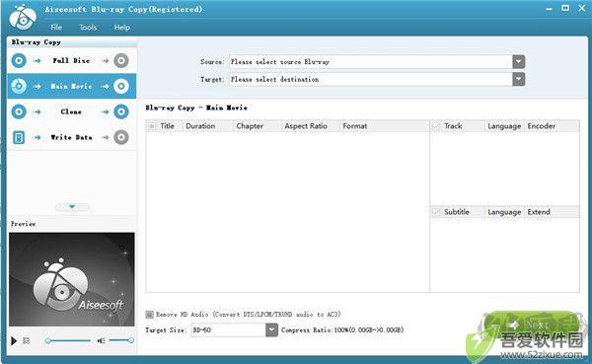Sort by Duration column header
The image size is (592, 364).
pyautogui.click(x=200, y=126)
